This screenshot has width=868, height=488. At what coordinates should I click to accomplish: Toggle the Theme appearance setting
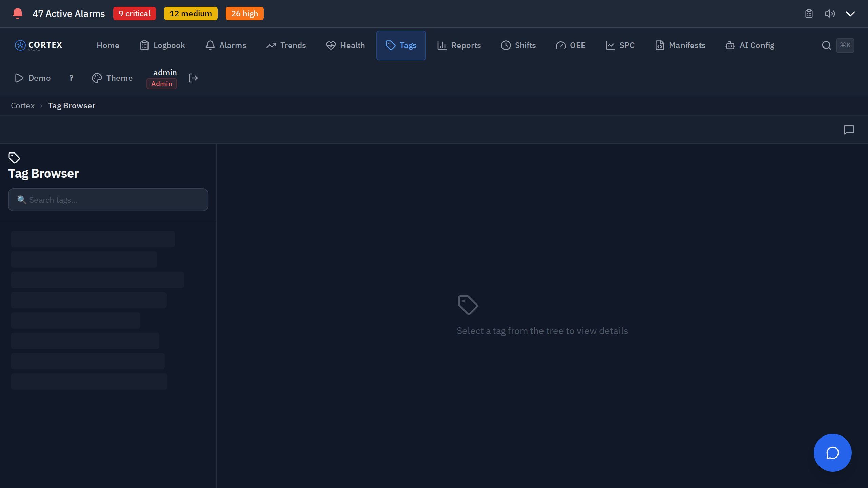click(x=112, y=78)
